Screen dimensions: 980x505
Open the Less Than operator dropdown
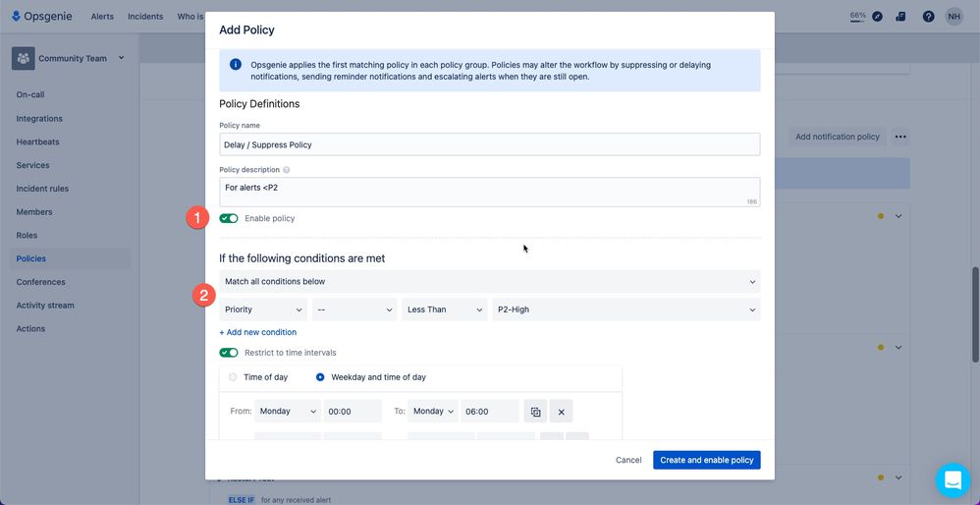coord(445,309)
